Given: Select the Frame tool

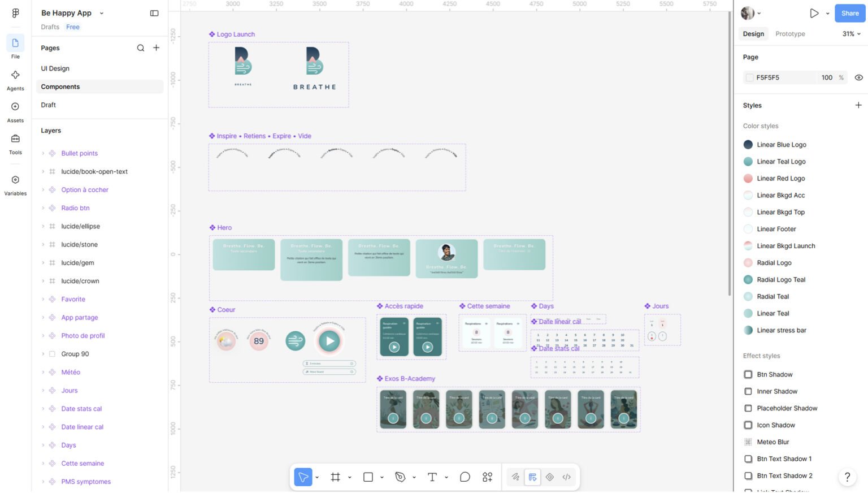Looking at the screenshot, I should click(x=336, y=477).
